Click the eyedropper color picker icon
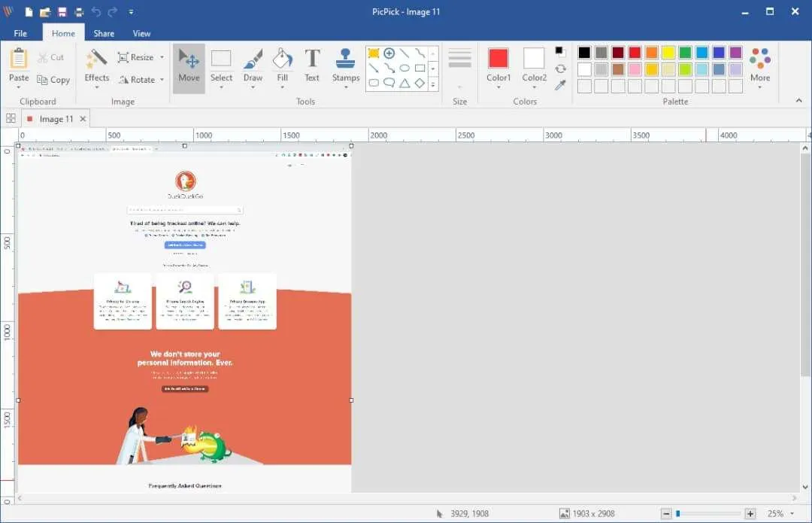Viewport: 812px width, 523px height. pos(560,85)
